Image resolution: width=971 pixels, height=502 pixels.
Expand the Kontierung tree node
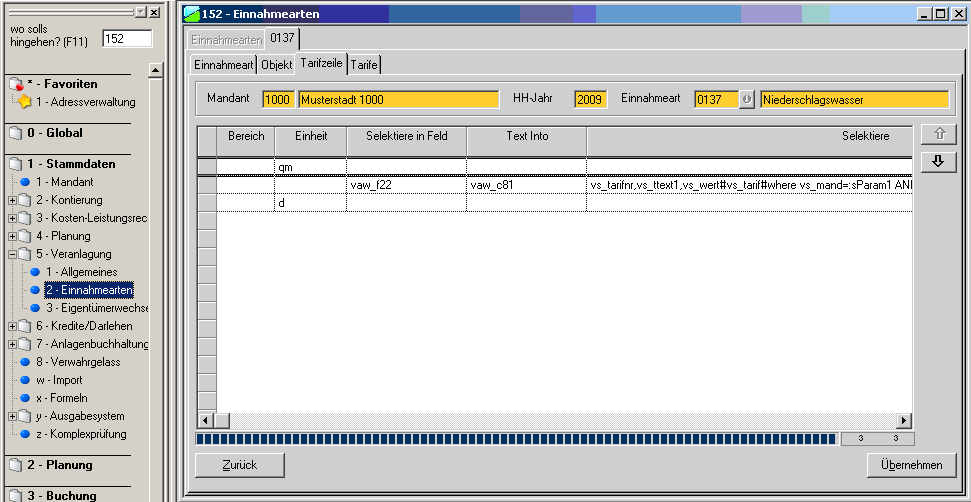click(x=12, y=200)
